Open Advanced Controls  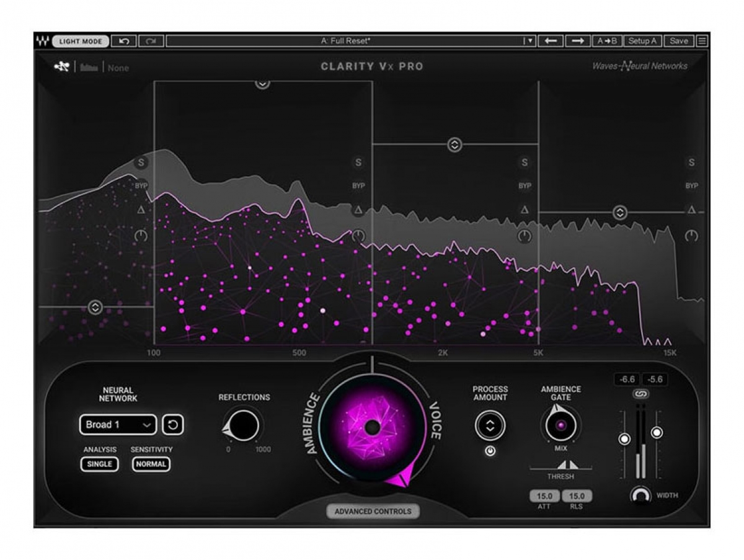tap(373, 512)
